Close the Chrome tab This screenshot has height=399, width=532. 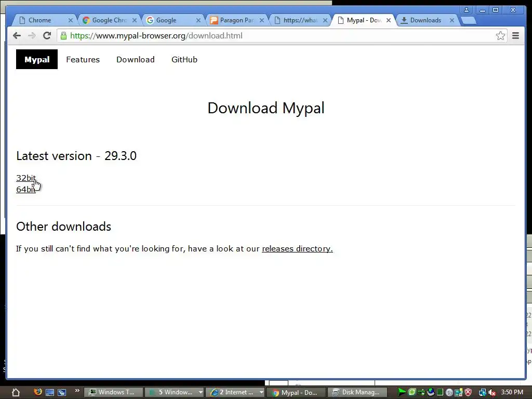pyautogui.click(x=70, y=20)
